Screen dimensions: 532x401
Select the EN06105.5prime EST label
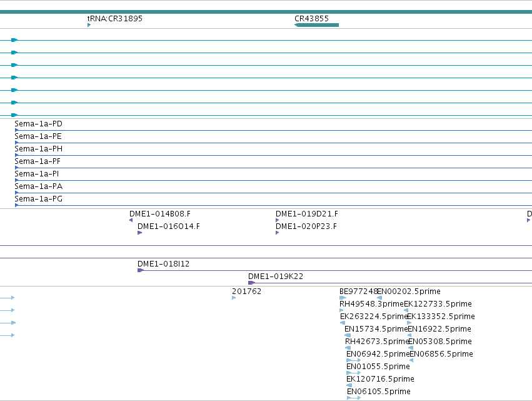(379, 392)
